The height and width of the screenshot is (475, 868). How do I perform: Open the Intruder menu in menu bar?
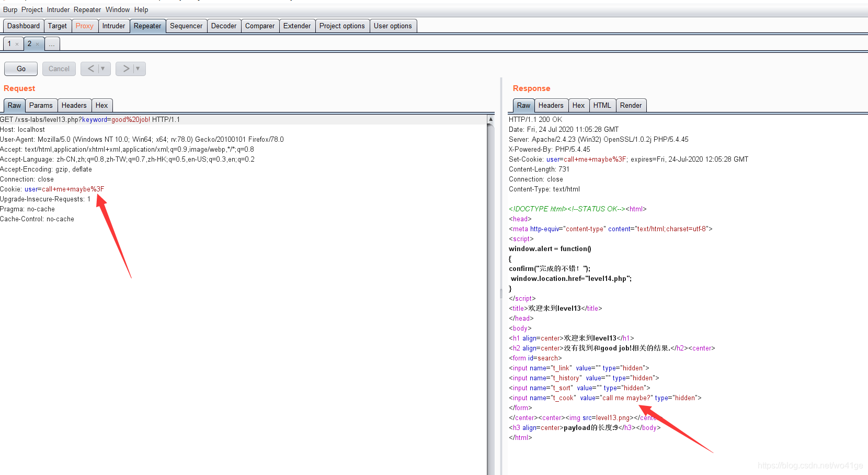(58, 9)
